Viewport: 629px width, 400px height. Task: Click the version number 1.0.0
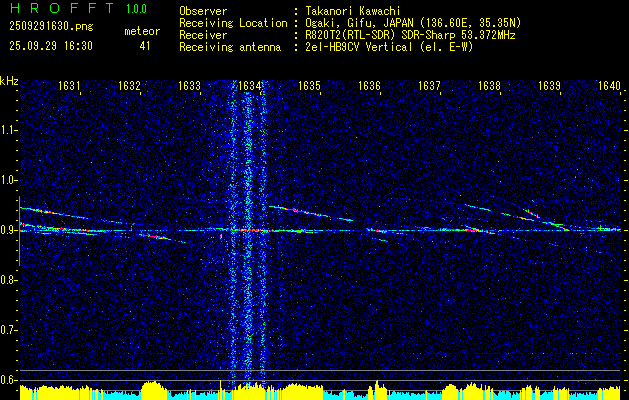point(136,8)
